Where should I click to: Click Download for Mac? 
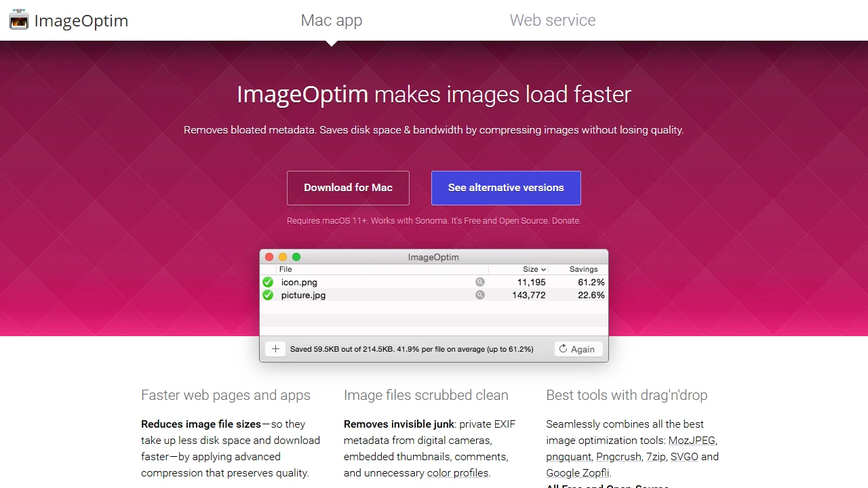pyautogui.click(x=348, y=188)
